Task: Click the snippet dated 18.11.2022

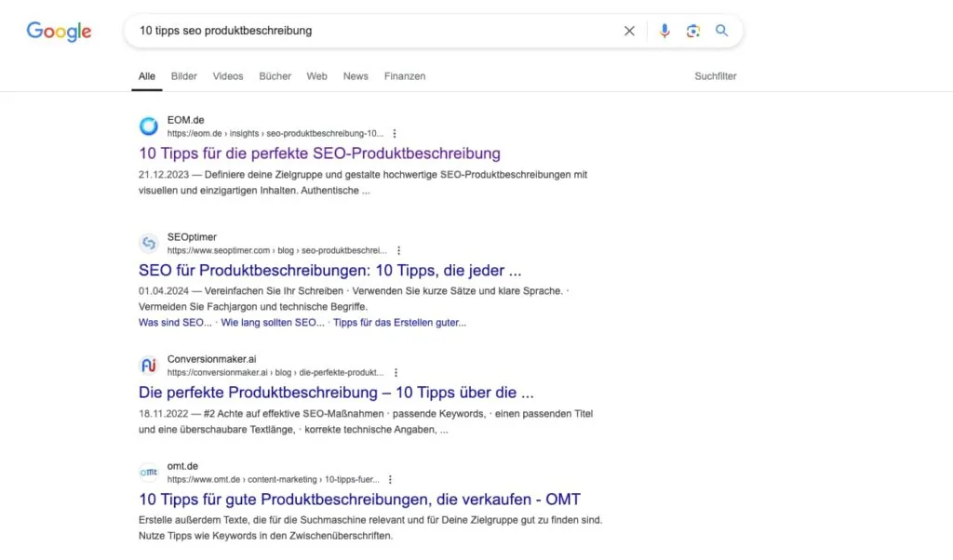Action: [x=366, y=421]
